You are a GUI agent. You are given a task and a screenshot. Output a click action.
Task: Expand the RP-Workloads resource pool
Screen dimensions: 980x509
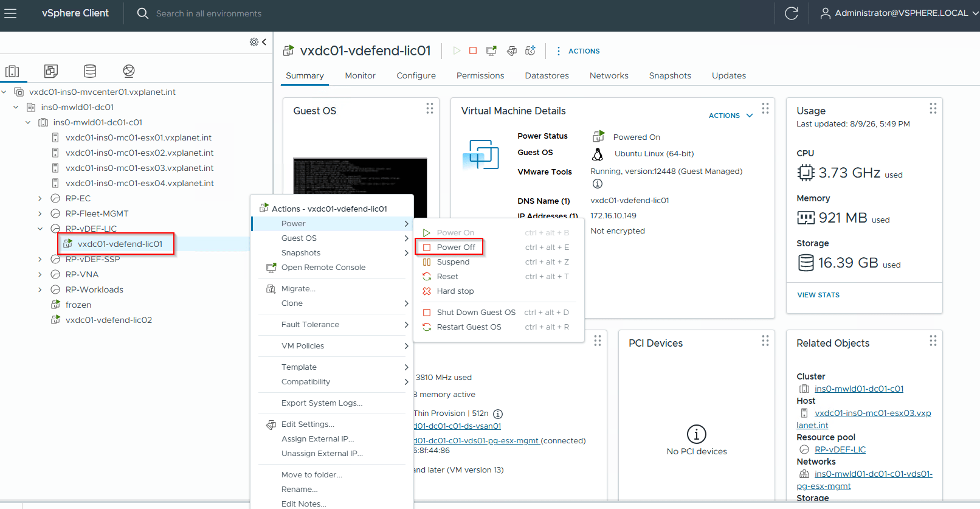click(40, 289)
